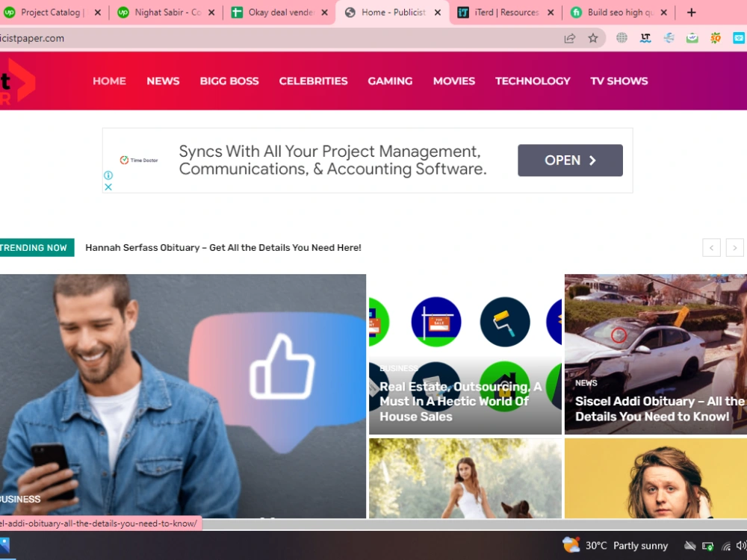Image resolution: width=747 pixels, height=560 pixels.
Task: Bookmark this page with the star icon
Action: tap(592, 38)
